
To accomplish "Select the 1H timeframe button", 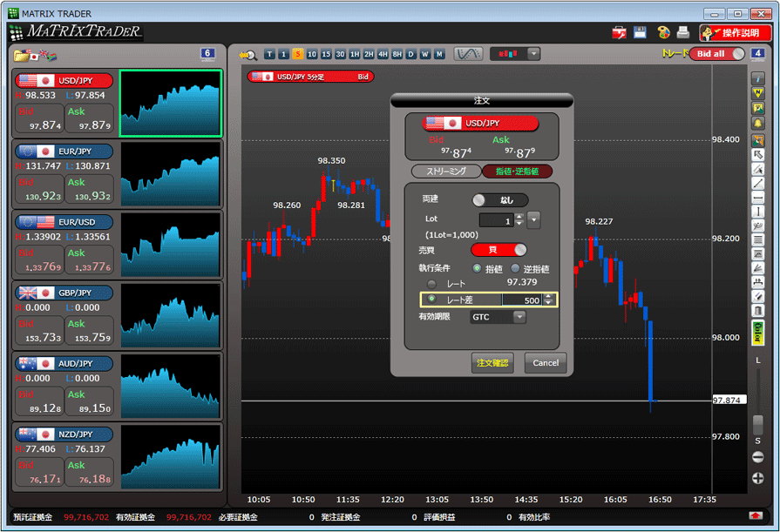I will [355, 54].
